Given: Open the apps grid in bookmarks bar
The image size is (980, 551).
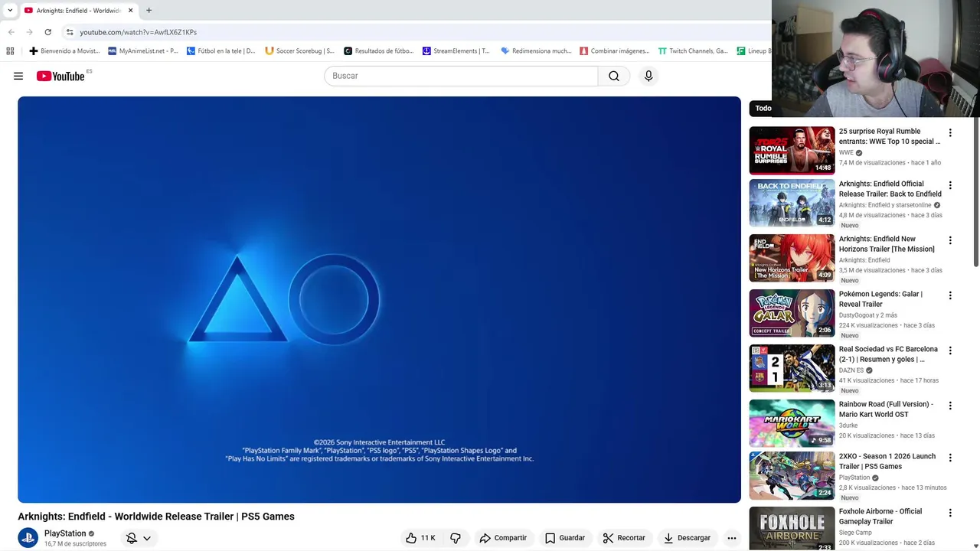Looking at the screenshot, I should 10,51.
